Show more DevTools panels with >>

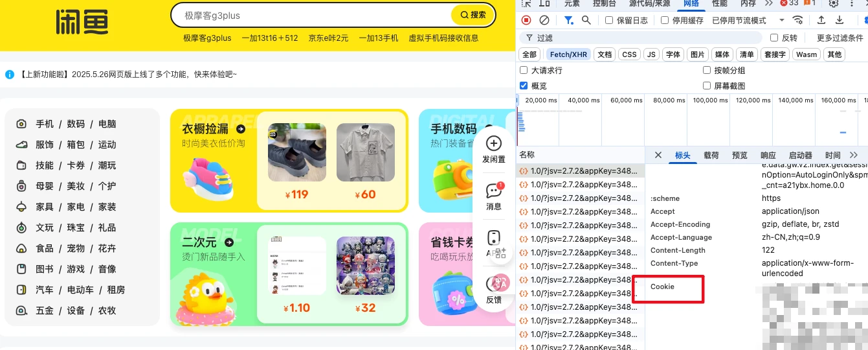point(768,3)
